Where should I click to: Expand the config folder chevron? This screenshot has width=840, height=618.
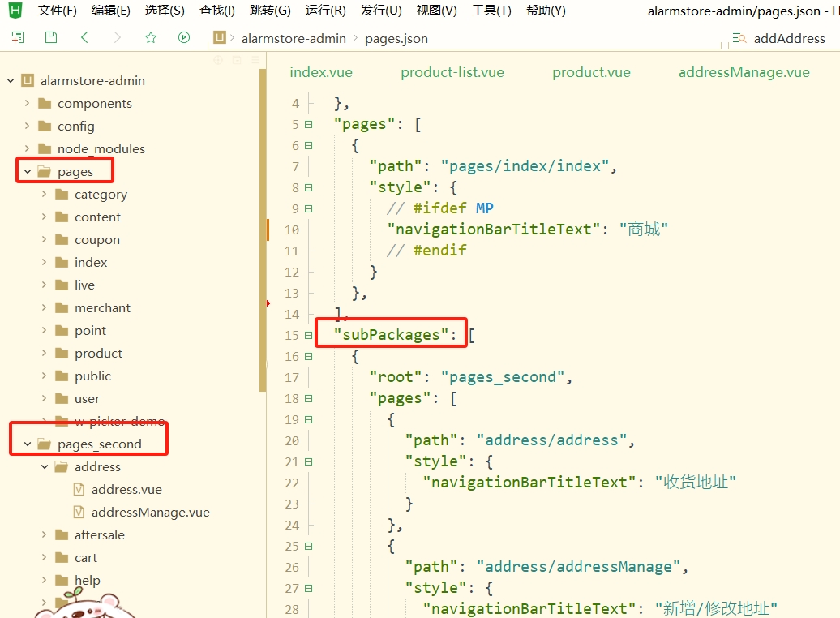click(28, 126)
